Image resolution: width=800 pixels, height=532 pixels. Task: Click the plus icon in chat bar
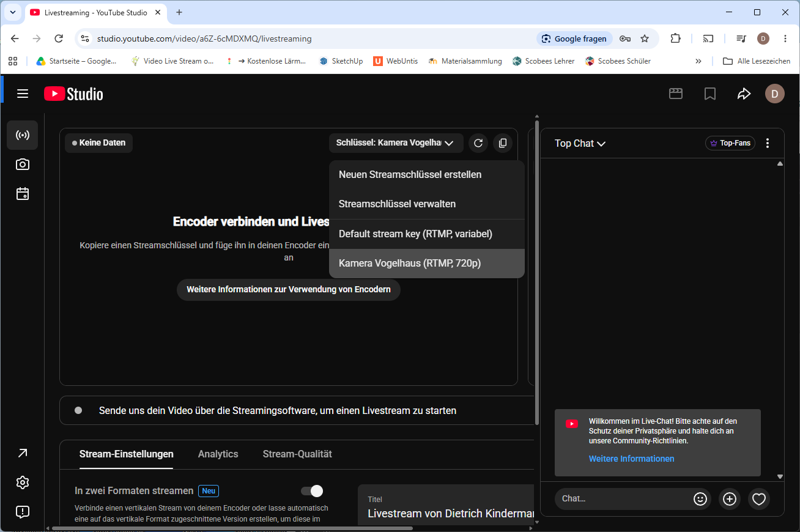[x=730, y=499]
